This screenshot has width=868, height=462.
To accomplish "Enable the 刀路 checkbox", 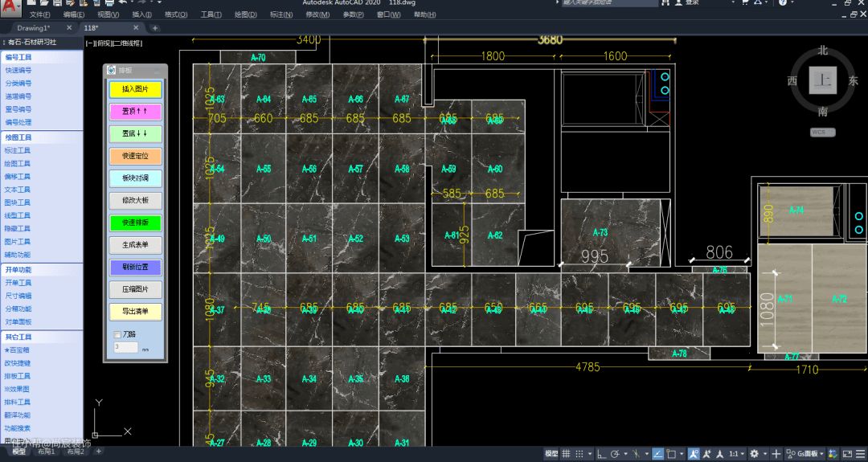I will [117, 334].
